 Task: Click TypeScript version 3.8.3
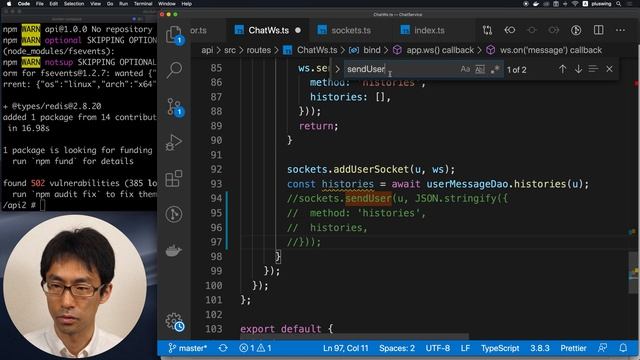[x=540, y=348]
